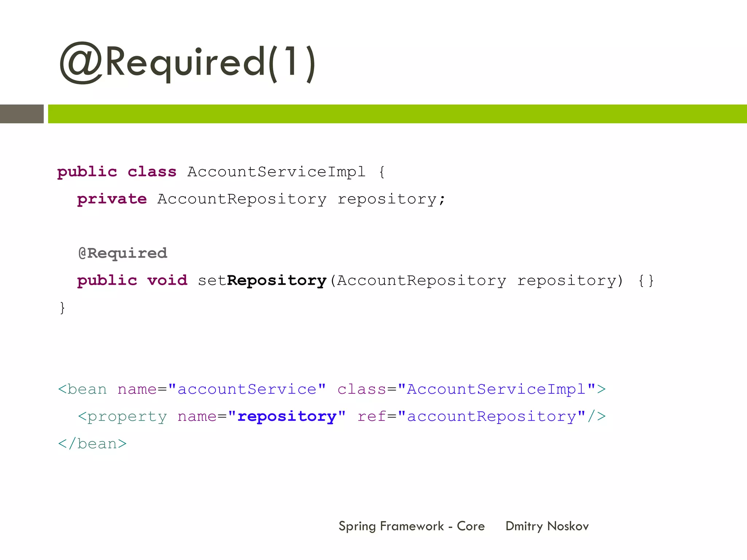
Task: Click the closing brace of the class
Action: [x=62, y=308]
